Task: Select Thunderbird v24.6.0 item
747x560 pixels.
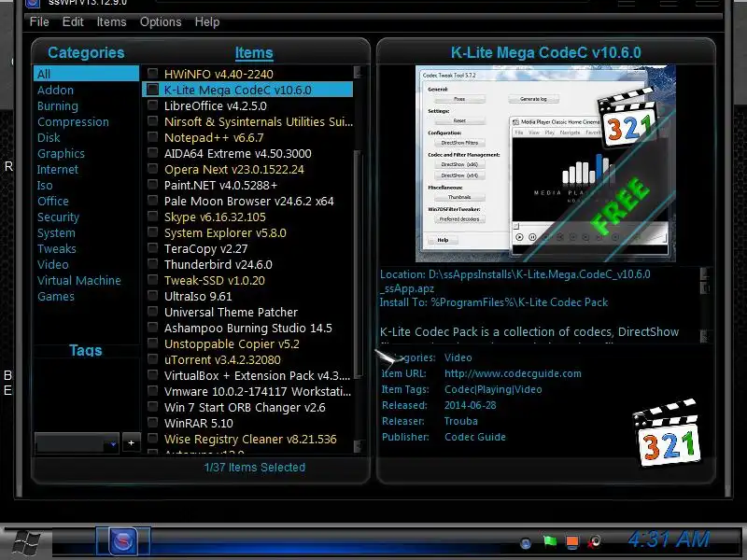Action: pyautogui.click(x=218, y=265)
